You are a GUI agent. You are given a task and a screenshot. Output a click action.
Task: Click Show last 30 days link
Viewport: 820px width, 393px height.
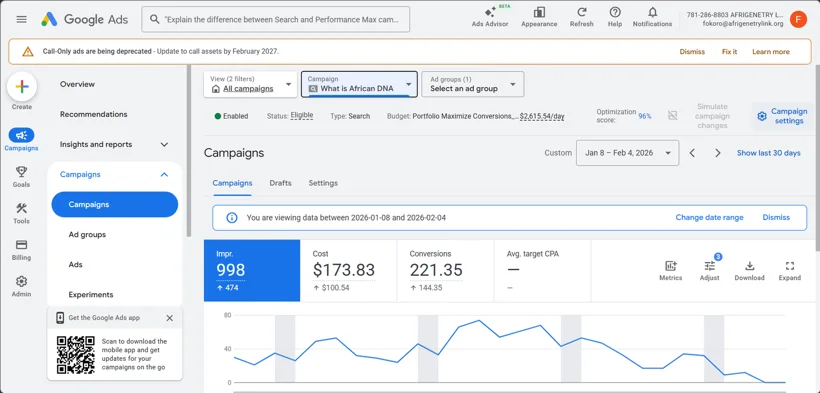(769, 153)
